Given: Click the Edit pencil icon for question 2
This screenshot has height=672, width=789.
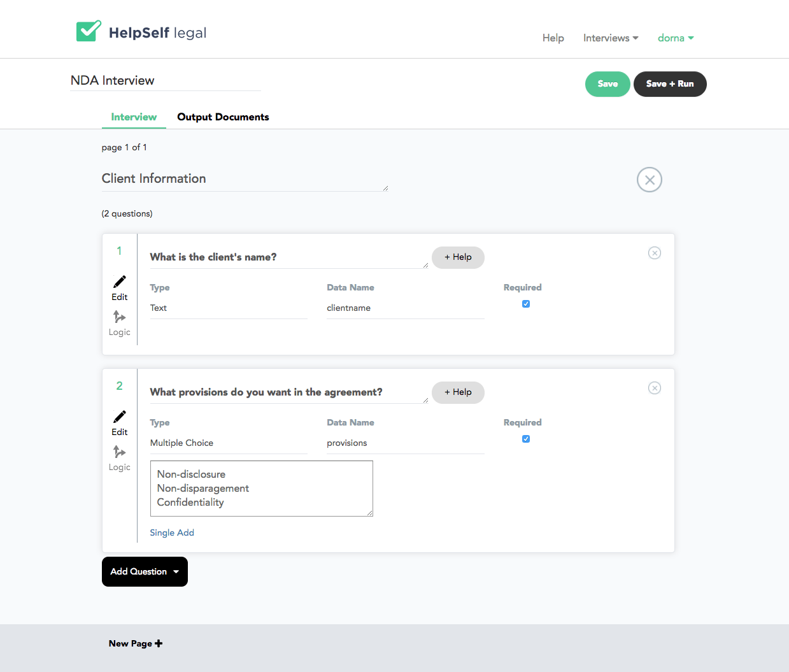Looking at the screenshot, I should point(120,417).
